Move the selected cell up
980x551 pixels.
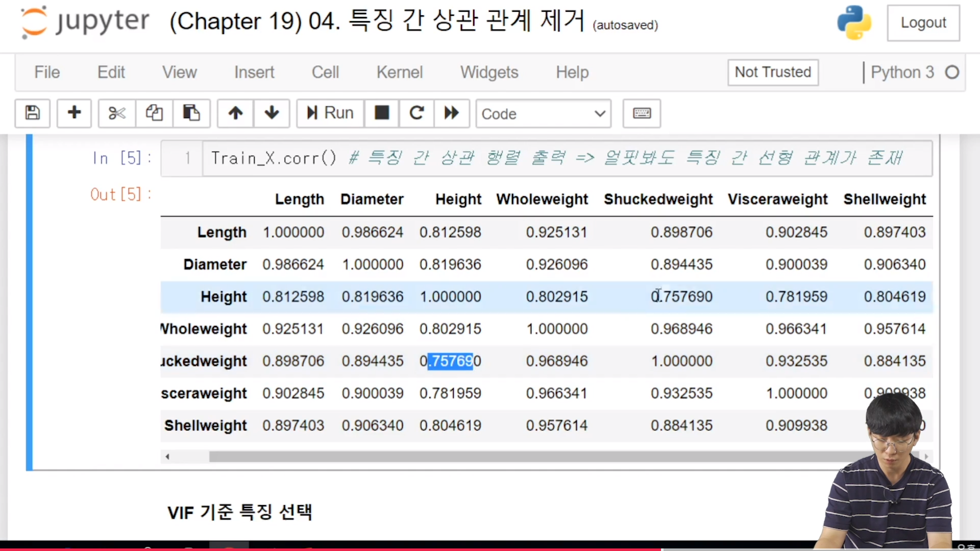click(235, 113)
